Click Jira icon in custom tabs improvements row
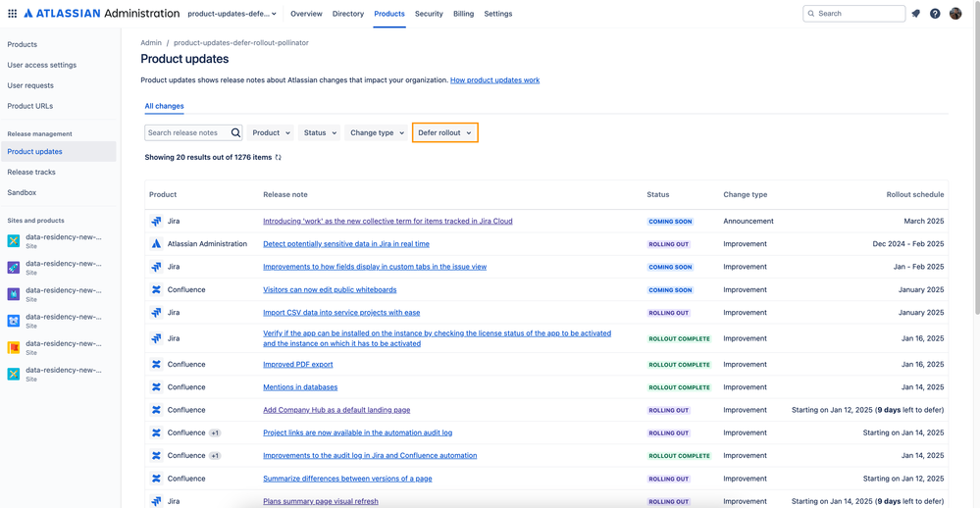The image size is (980, 508). pos(156,267)
